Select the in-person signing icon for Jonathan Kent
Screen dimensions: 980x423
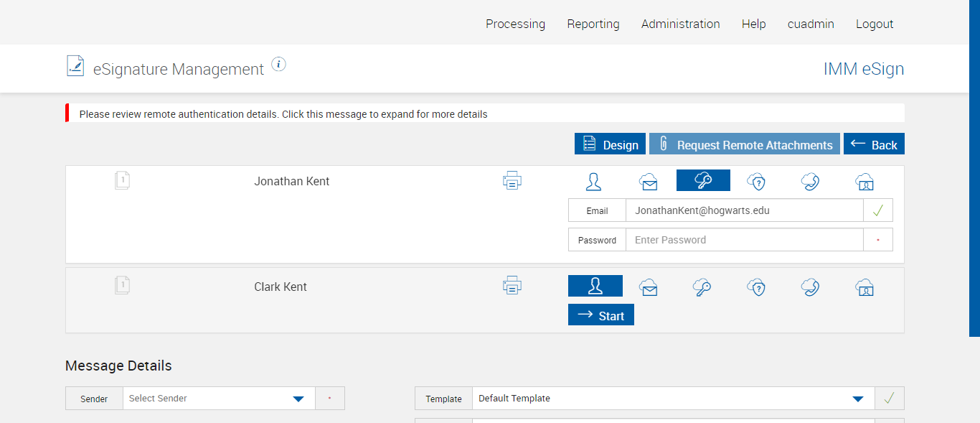[593, 181]
